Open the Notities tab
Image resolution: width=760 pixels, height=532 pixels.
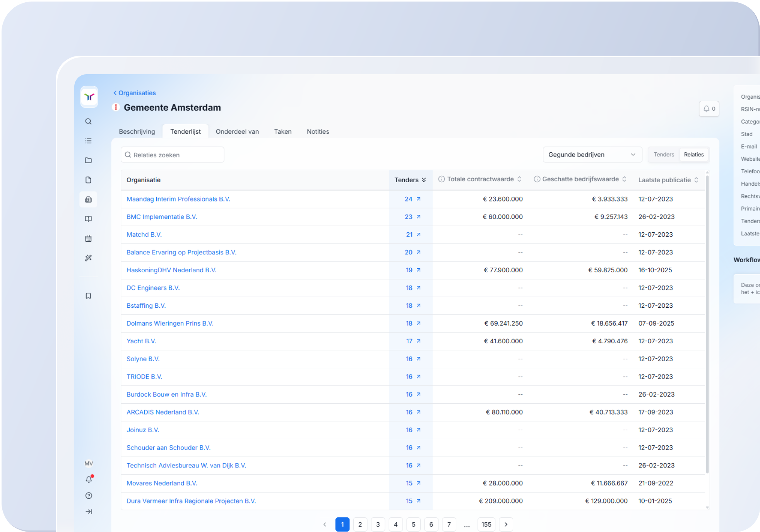click(x=318, y=131)
